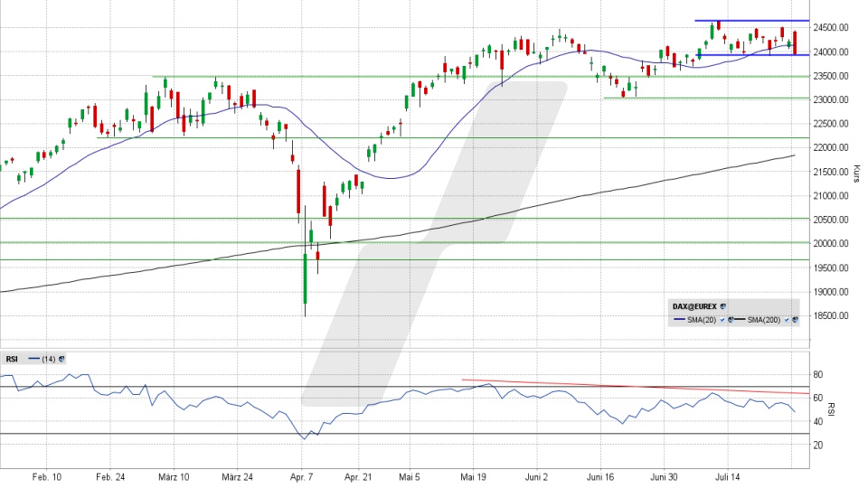868x488 pixels.
Task: Click the 19000.00 price axis label
Action: pyautogui.click(x=831, y=292)
